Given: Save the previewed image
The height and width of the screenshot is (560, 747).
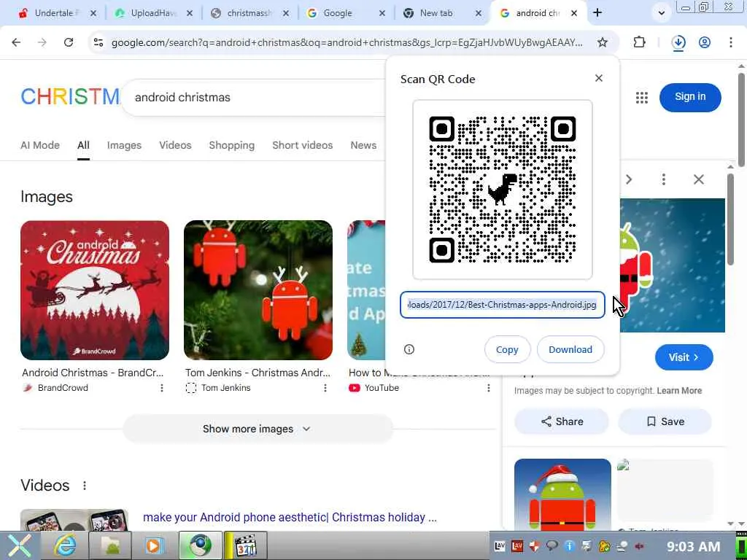Looking at the screenshot, I should 665,421.
